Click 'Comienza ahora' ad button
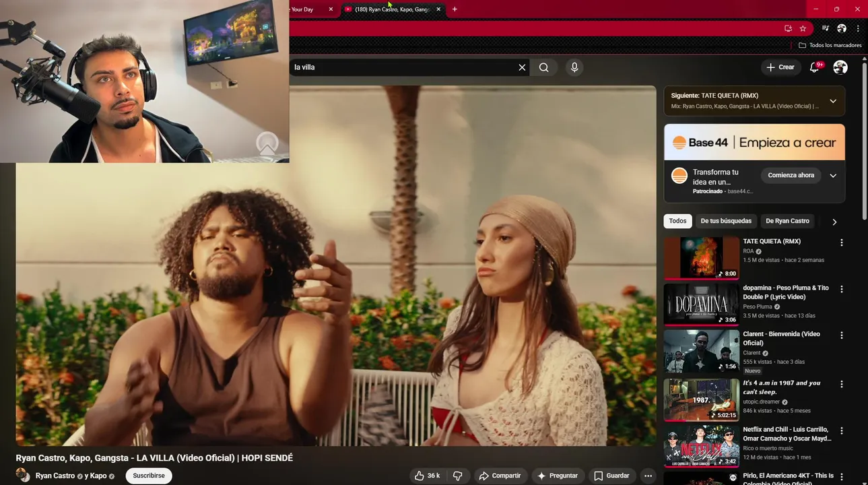This screenshot has width=868, height=485. [791, 175]
